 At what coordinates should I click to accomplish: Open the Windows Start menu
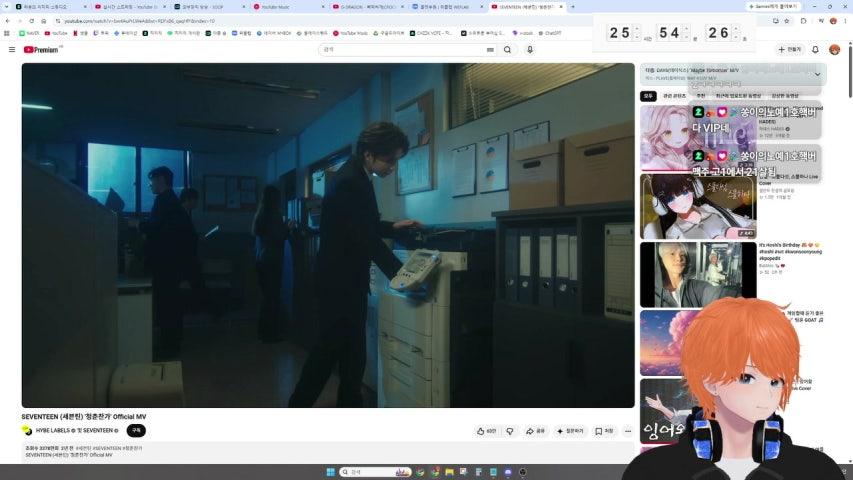330,472
